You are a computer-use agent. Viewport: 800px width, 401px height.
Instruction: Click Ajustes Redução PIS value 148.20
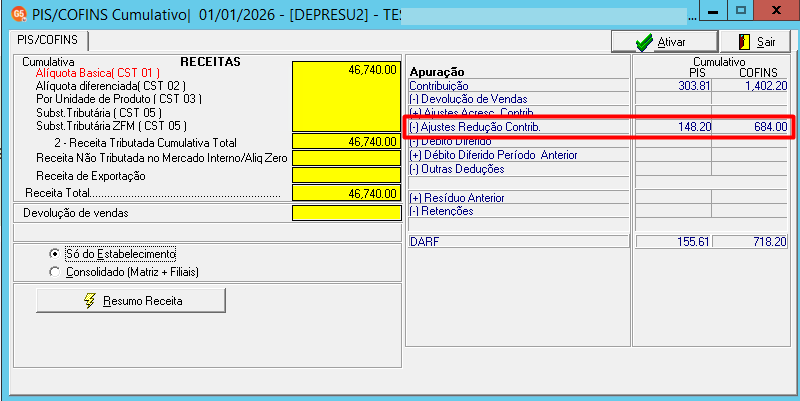(x=694, y=128)
